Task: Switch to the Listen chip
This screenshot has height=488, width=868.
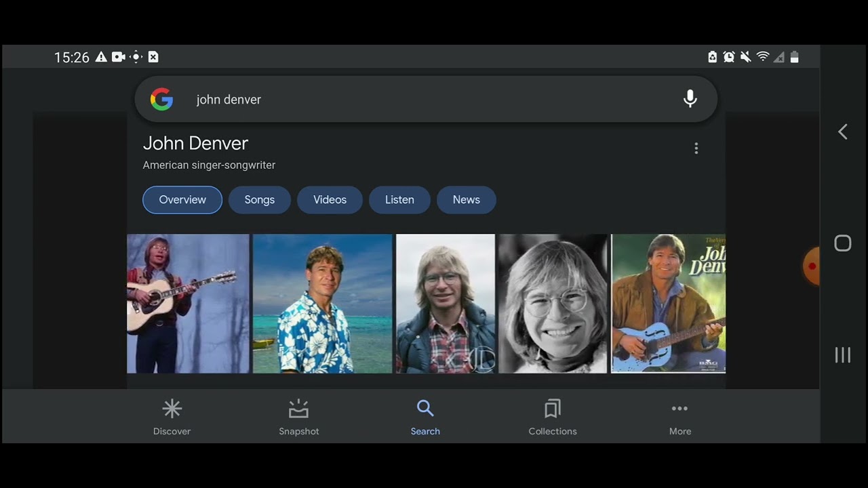Action: tap(399, 200)
